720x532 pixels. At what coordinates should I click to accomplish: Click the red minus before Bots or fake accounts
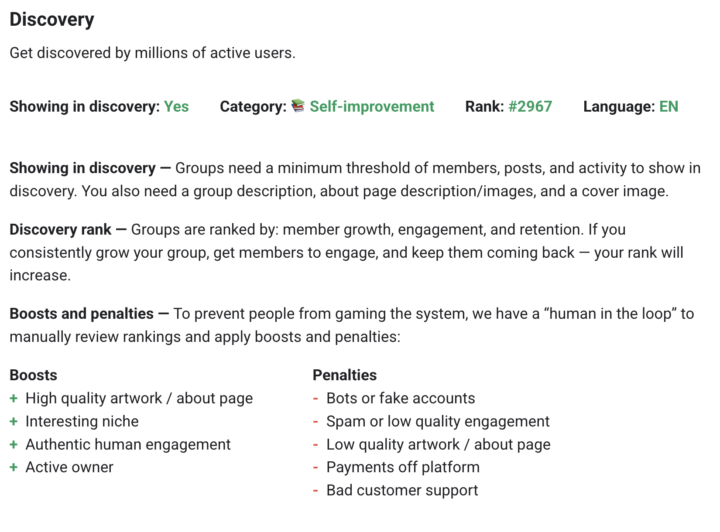pyautogui.click(x=316, y=398)
